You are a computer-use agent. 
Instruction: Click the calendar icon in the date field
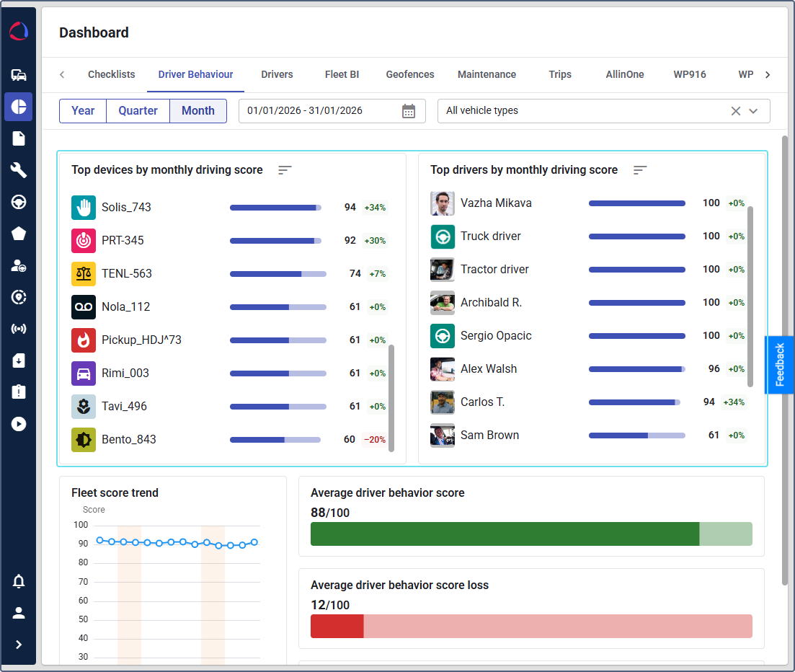tap(409, 110)
